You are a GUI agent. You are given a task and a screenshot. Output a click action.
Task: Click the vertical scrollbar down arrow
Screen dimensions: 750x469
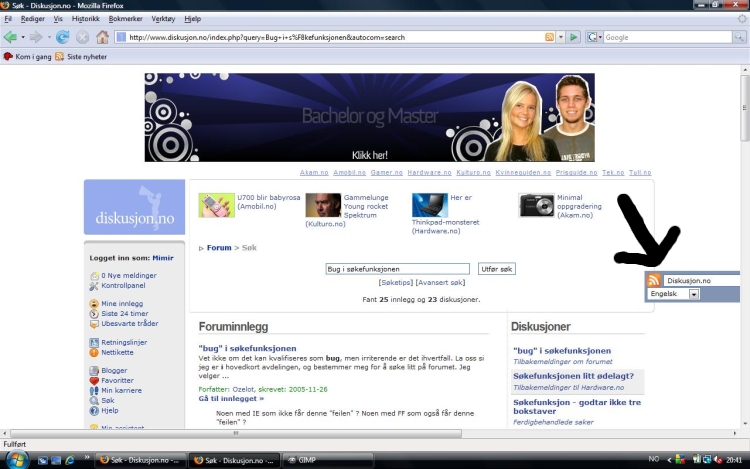pos(745,424)
